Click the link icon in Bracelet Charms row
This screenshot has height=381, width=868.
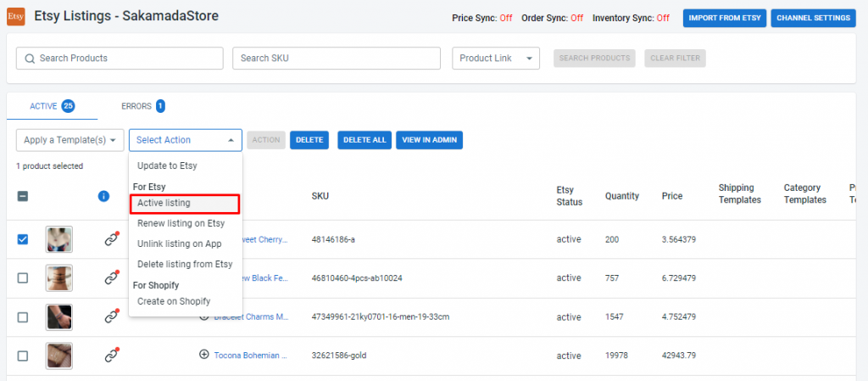(x=112, y=317)
